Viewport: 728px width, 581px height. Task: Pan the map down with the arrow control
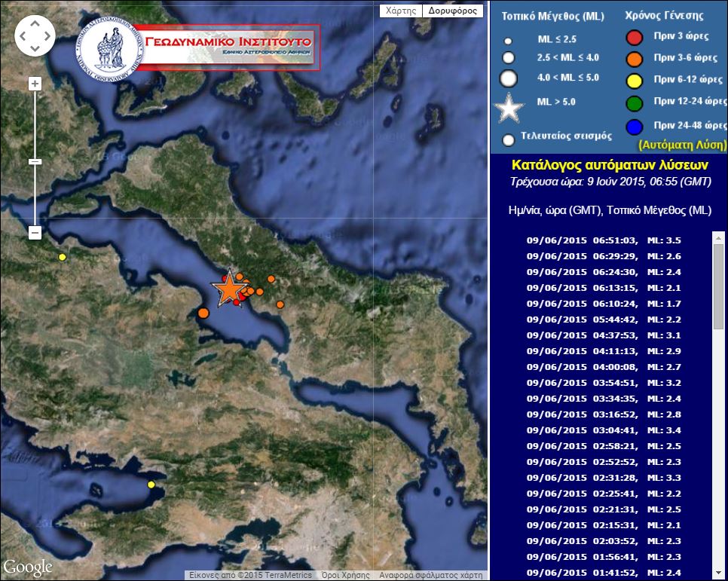pyautogui.click(x=35, y=48)
